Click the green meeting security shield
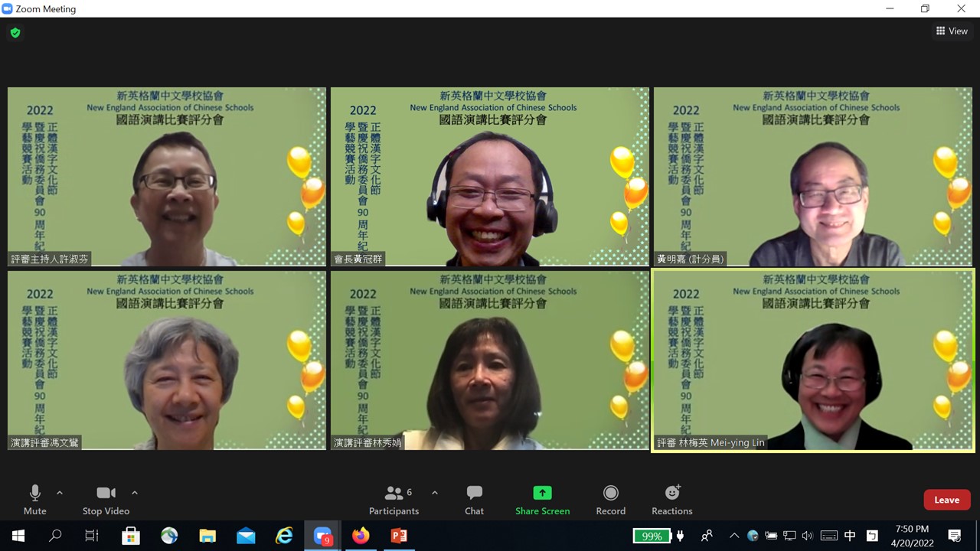980x551 pixels. coord(15,34)
